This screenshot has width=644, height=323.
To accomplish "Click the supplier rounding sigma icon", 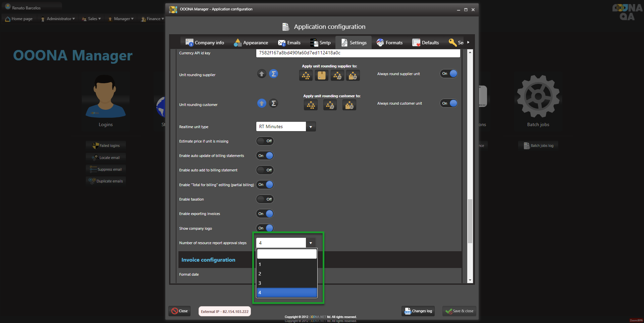I will [274, 74].
